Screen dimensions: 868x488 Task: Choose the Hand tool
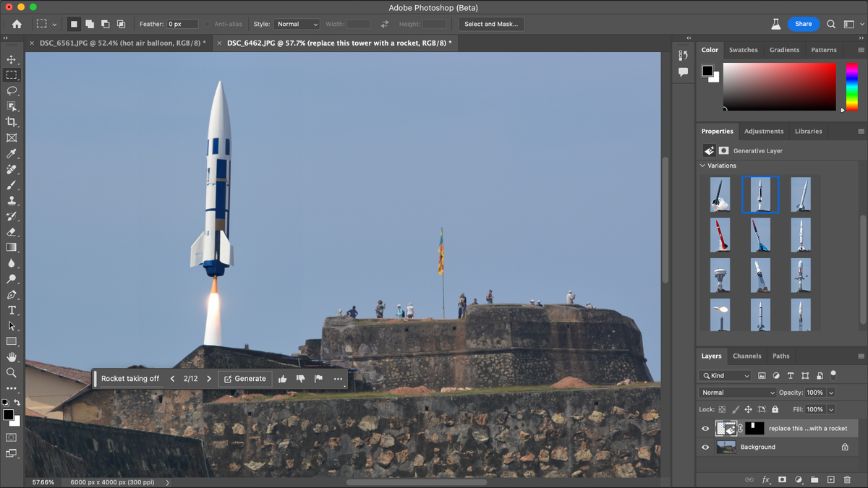[12, 357]
